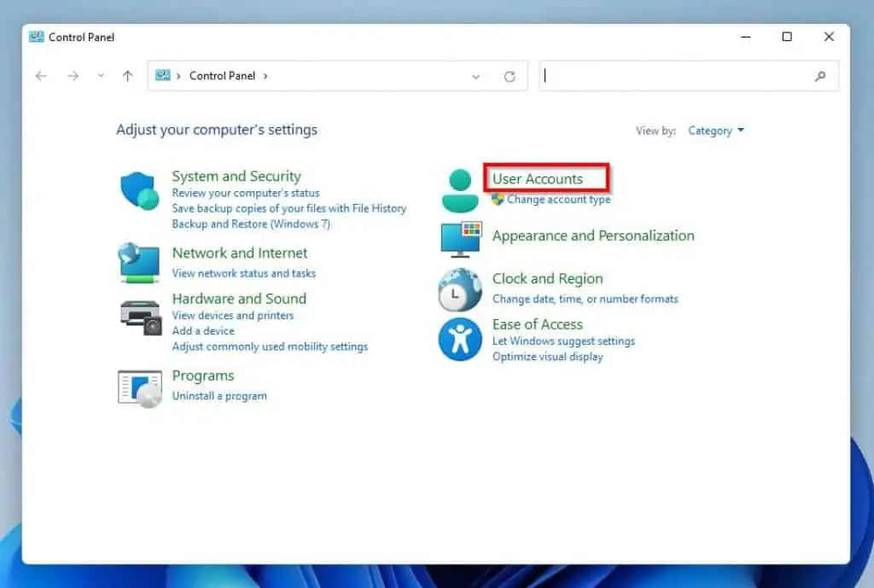The image size is (874, 588).
Task: Click the Uninstall a program link
Action: [219, 395]
